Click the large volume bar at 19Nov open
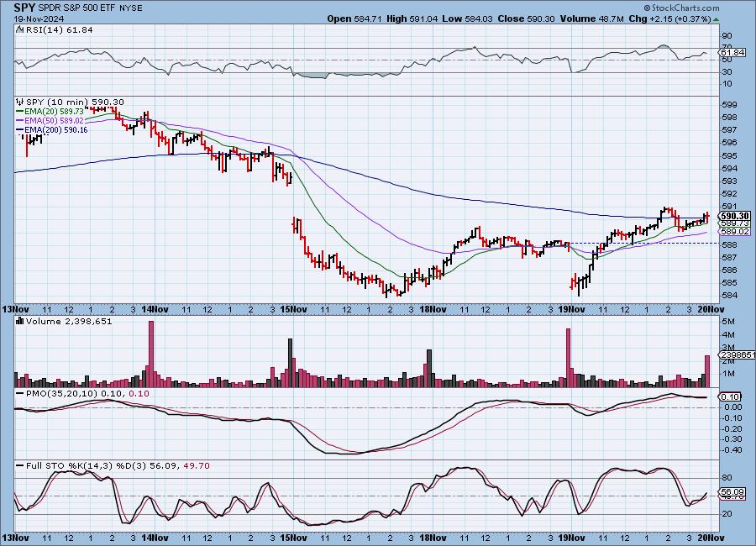 tap(568, 357)
